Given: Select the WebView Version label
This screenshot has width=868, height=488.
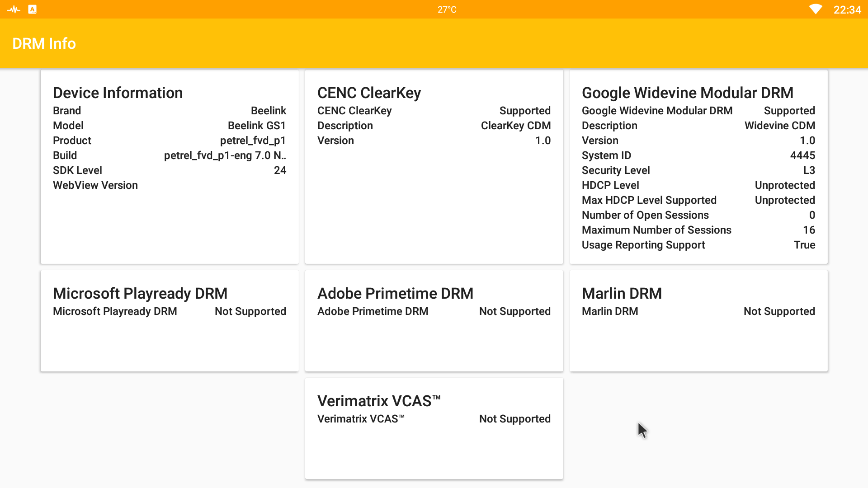Looking at the screenshot, I should point(95,185).
